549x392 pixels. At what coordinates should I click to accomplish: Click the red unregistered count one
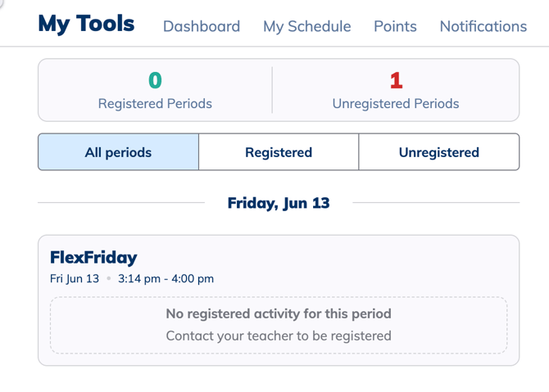click(x=396, y=80)
